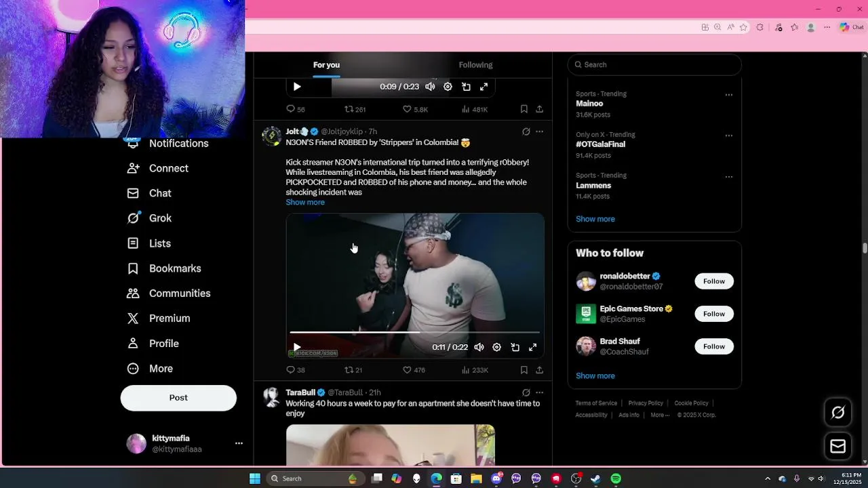Enter fullscreen on the N3ON video

(532, 347)
